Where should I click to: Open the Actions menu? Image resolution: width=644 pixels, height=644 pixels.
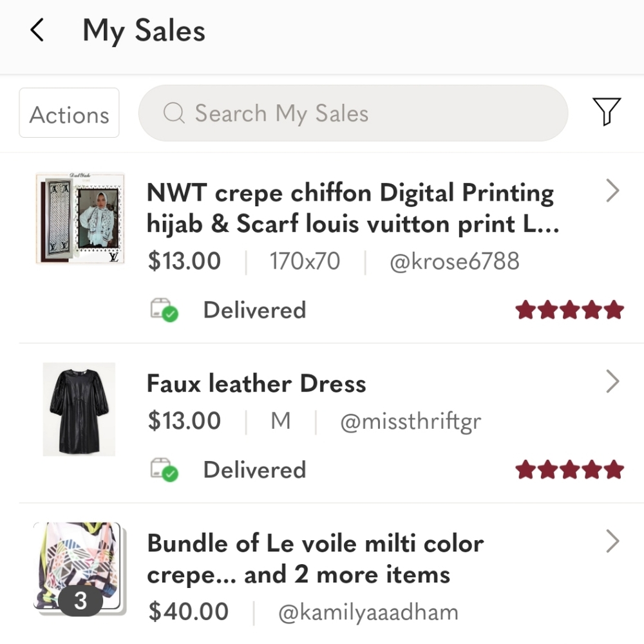69,113
